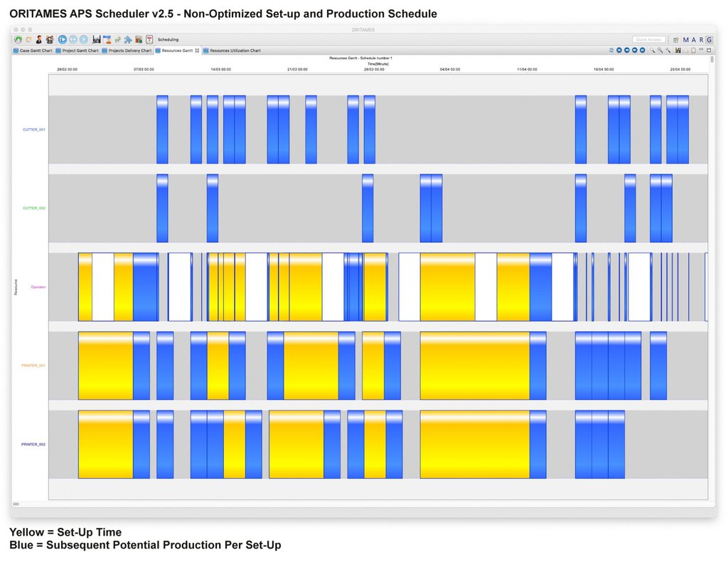Image resolution: width=728 pixels, height=567 pixels.
Task: Select the CUTTER_002 resource label
Action: click(34, 208)
